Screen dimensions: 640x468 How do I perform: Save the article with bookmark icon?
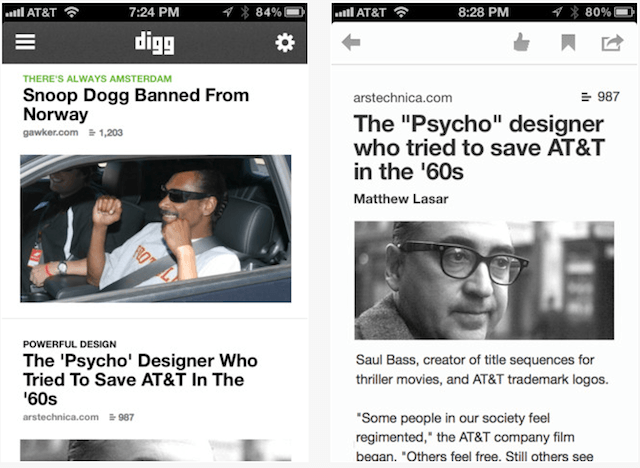[568, 42]
